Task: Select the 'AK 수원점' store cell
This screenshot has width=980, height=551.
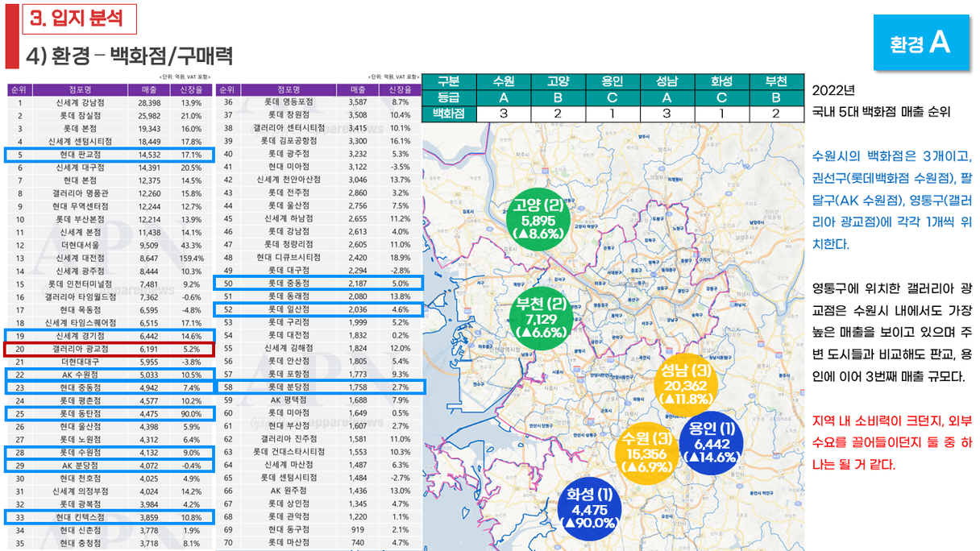Action: [x=81, y=374]
